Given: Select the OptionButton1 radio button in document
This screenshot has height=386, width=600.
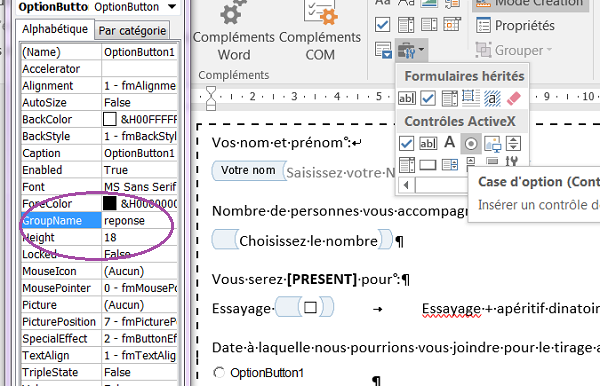Looking at the screenshot, I should pos(219,372).
